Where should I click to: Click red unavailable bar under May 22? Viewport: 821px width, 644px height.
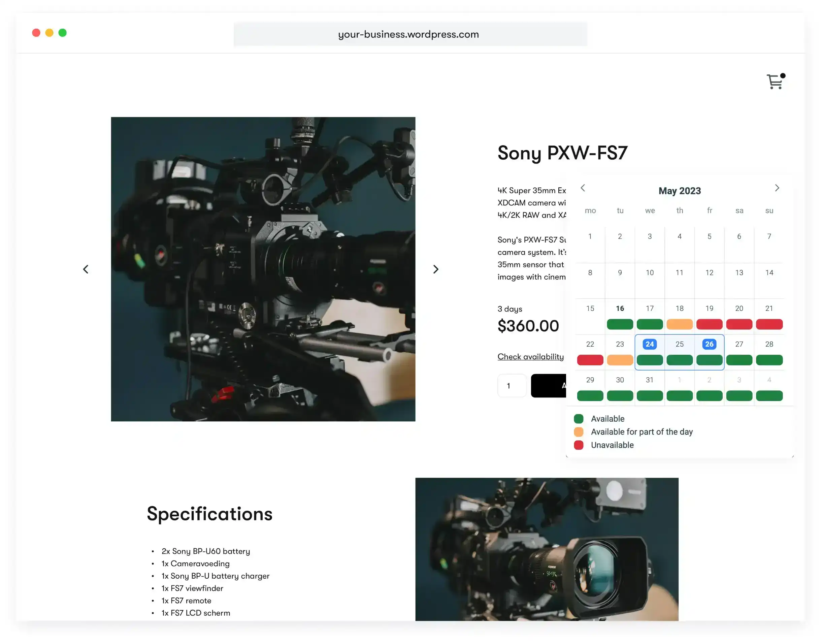click(x=590, y=360)
